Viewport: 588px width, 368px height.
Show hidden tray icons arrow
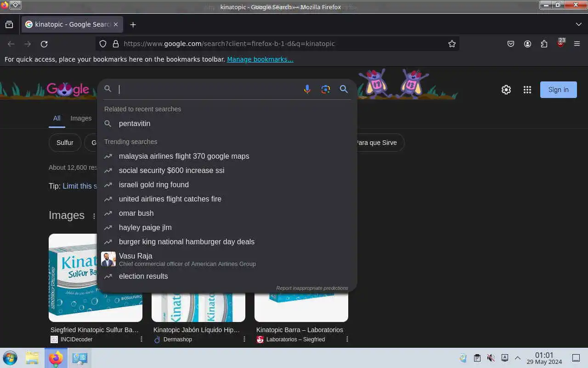(518, 358)
